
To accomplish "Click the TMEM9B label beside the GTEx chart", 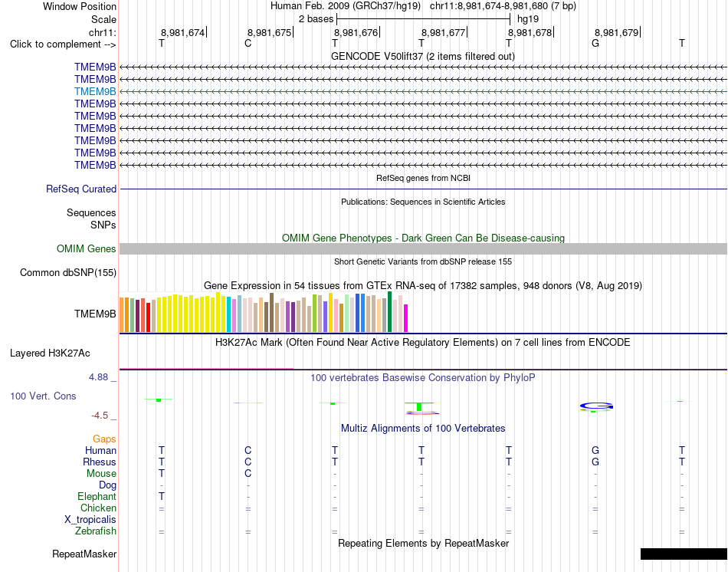I will coord(95,314).
